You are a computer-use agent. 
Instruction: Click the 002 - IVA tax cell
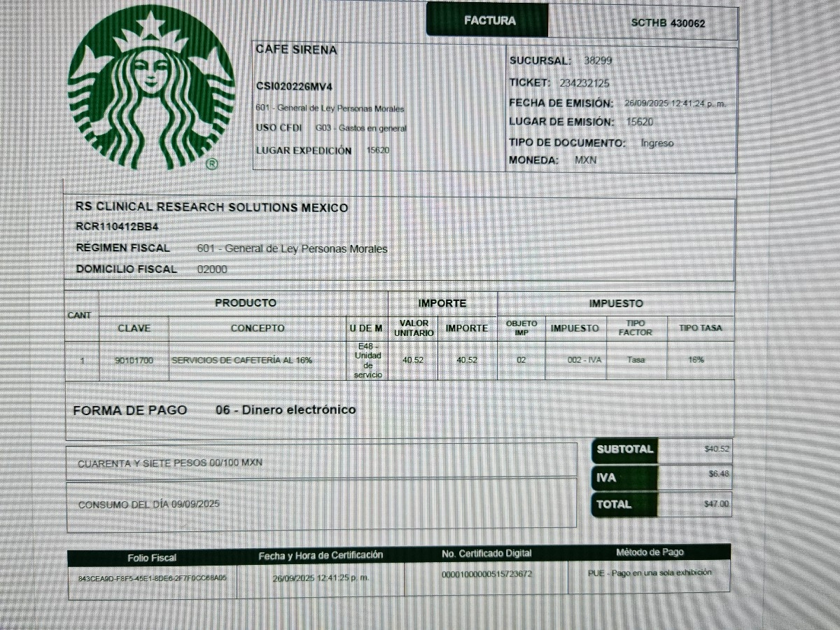584,360
